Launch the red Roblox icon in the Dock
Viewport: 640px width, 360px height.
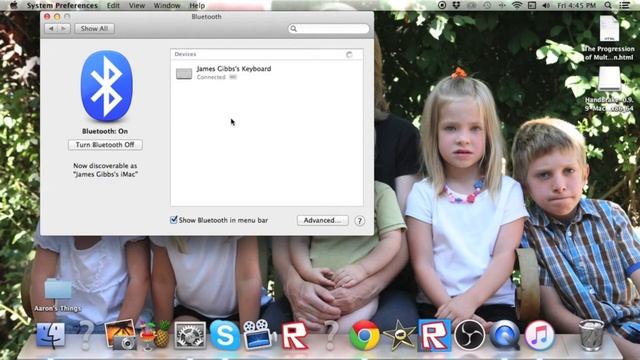(295, 336)
